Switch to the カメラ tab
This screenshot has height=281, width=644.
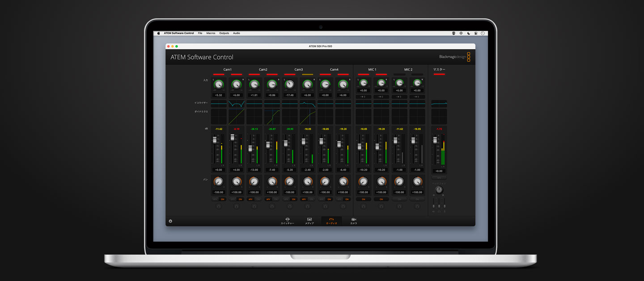pos(354,221)
